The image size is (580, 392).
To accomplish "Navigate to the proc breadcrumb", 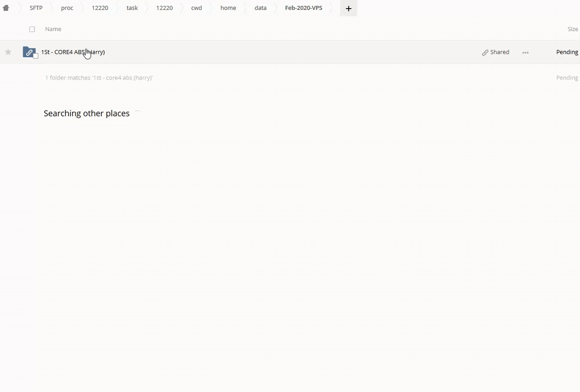I will (67, 8).
